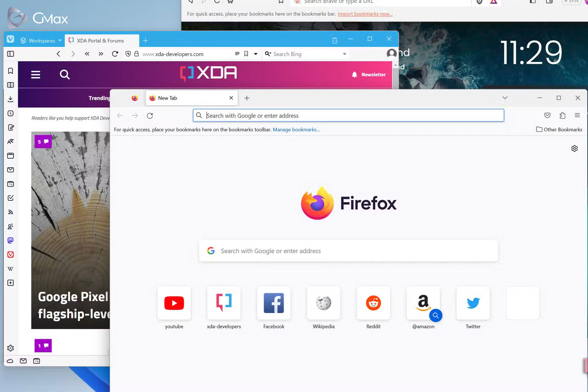Click Firefox homepage Google search box

348,251
